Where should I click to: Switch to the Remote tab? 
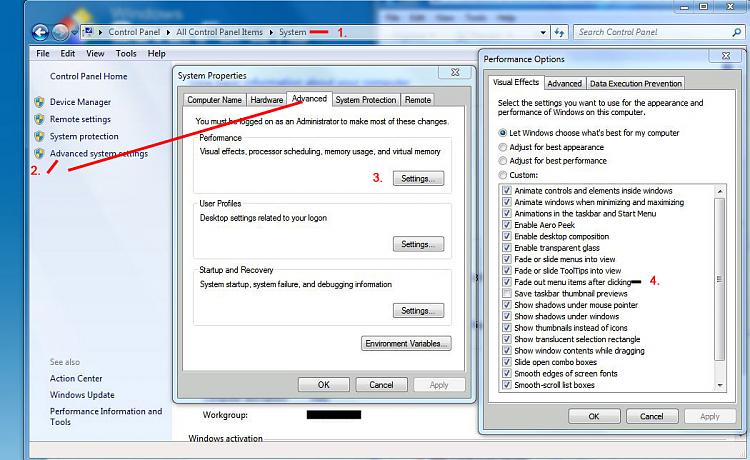pos(418,100)
